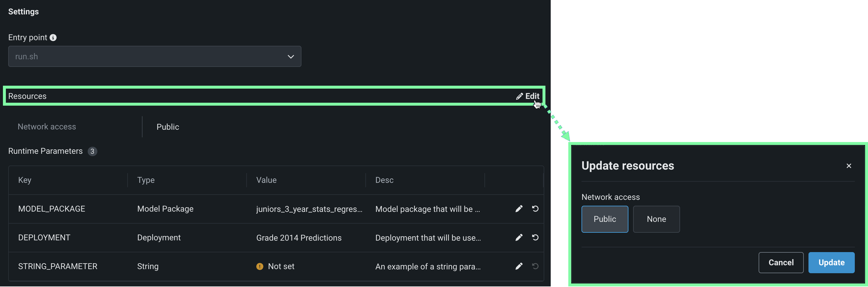Image resolution: width=868 pixels, height=287 pixels.
Task: Edit the STRING_PARAMETER row with pencil icon
Action: [519, 266]
